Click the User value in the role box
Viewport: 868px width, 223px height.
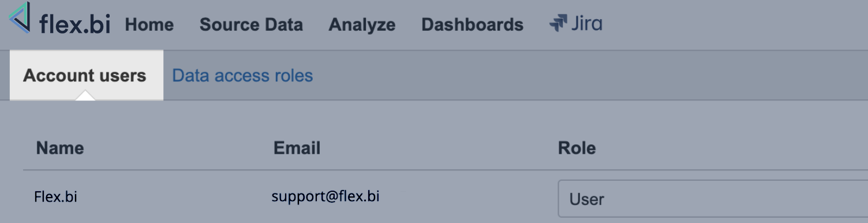[586, 199]
